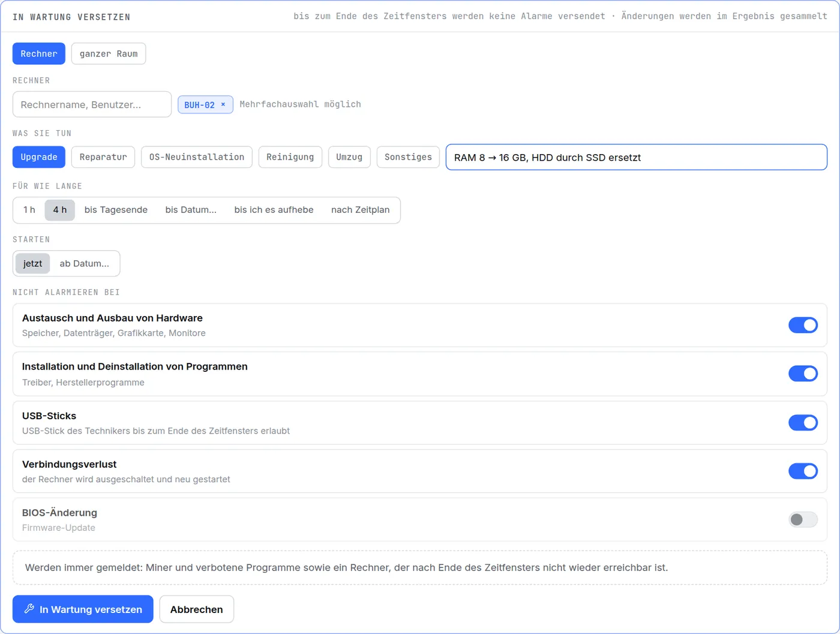
Task: Click the 'Speicher, Datenträger, Grafikkarte, Monitore' subtitle
Action: click(x=114, y=333)
